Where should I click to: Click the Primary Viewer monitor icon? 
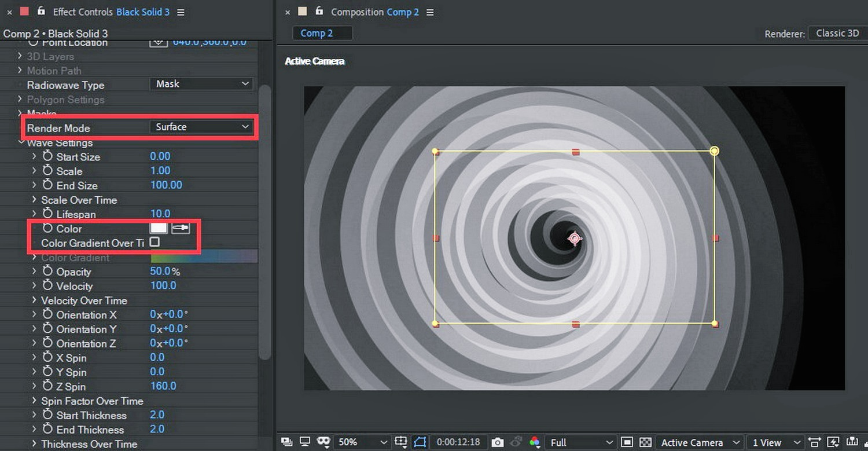[305, 442]
